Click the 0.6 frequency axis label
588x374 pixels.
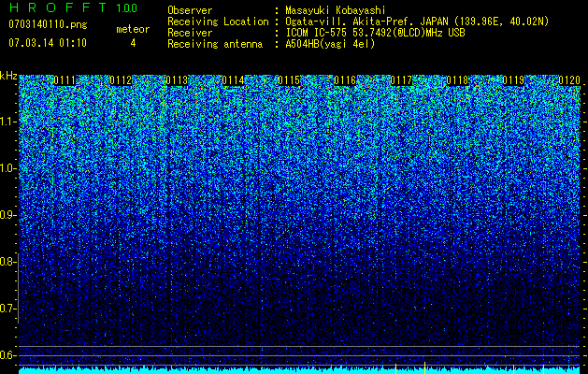coord(7,355)
